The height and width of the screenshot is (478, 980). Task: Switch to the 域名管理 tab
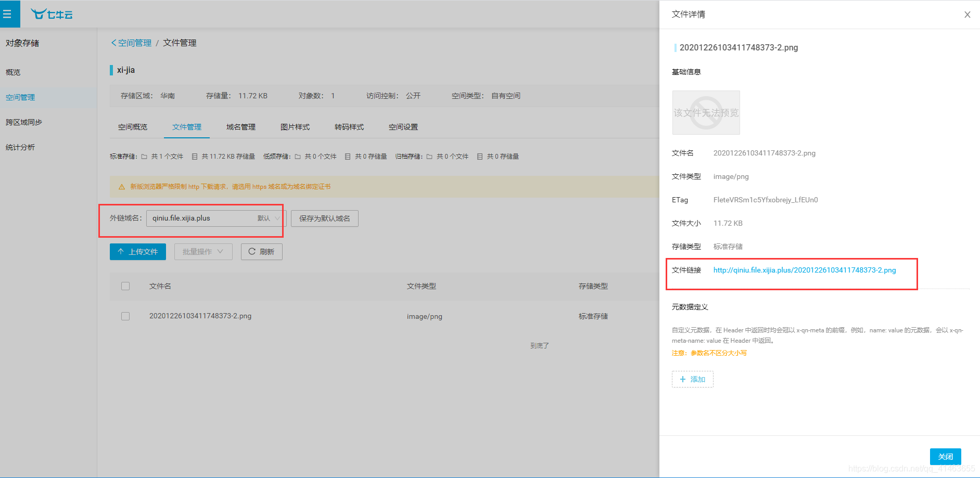(241, 127)
